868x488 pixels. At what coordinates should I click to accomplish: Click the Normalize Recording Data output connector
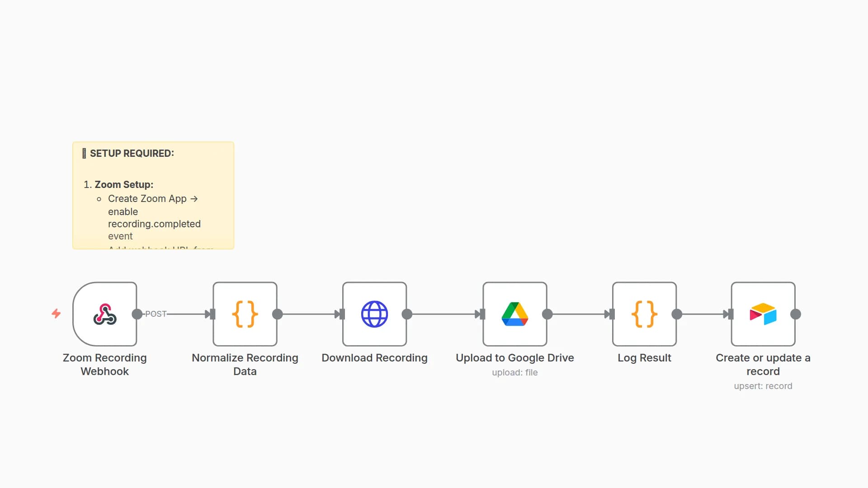click(278, 314)
